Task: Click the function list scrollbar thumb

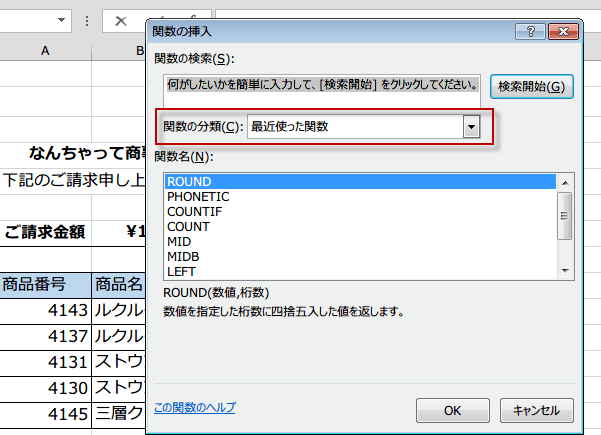Action: (564, 216)
